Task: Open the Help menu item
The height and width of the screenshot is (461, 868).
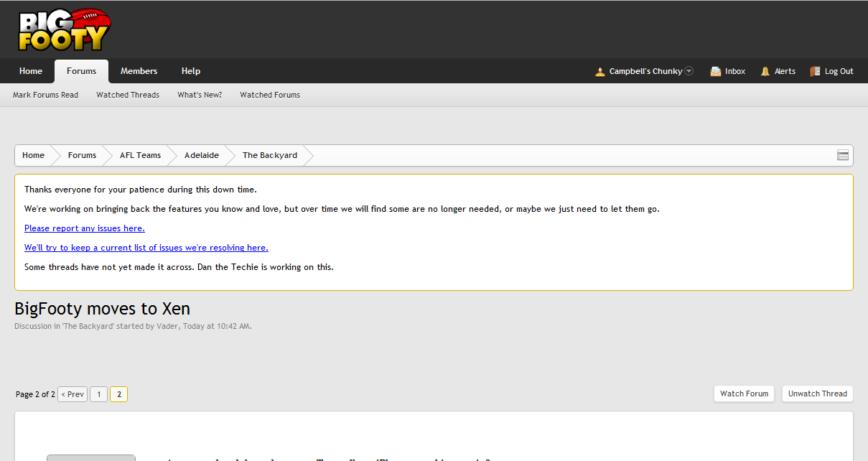Action: 191,71
